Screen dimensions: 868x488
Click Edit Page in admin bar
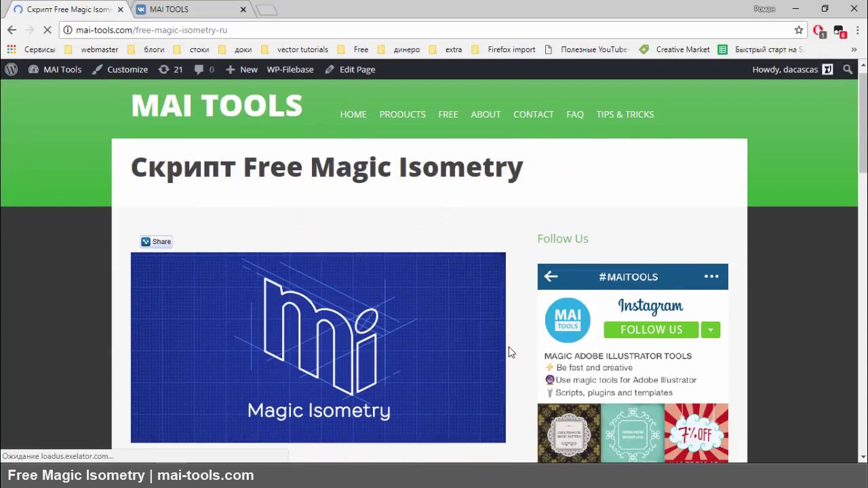tap(350, 69)
